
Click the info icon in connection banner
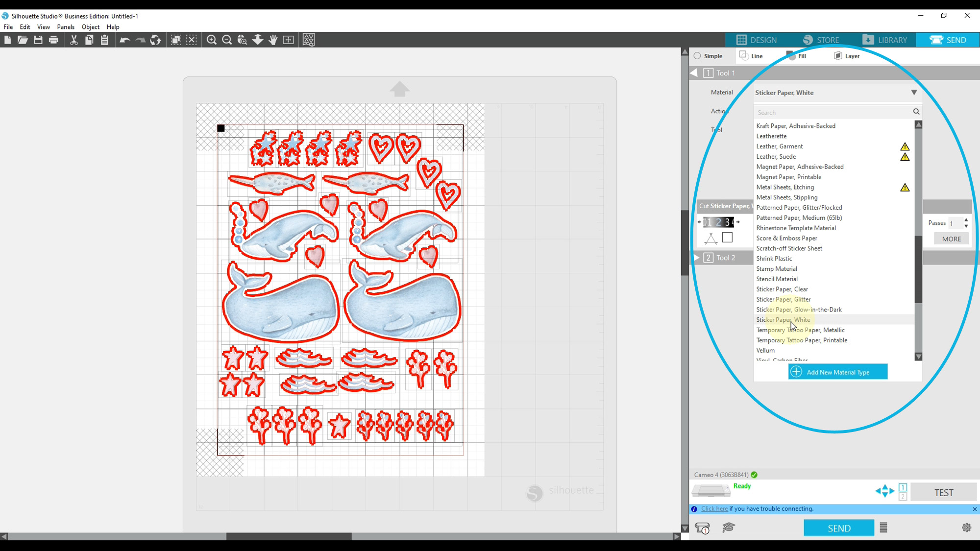(x=694, y=509)
